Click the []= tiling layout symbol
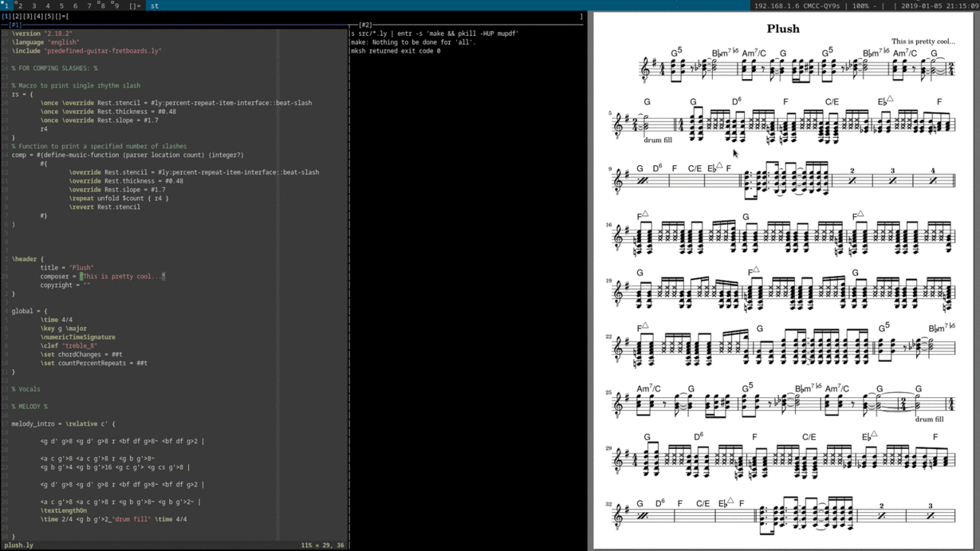Image resolution: width=980 pixels, height=551 pixels. [135, 6]
